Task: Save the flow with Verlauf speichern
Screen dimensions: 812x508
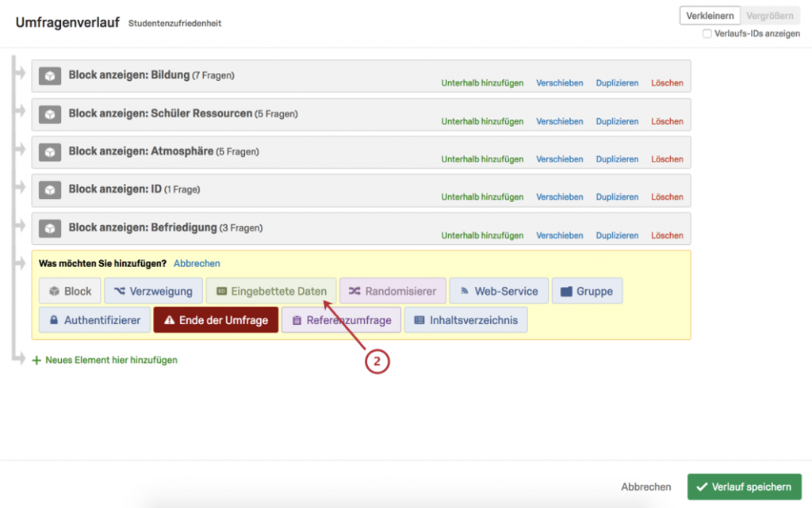Action: coord(744,487)
